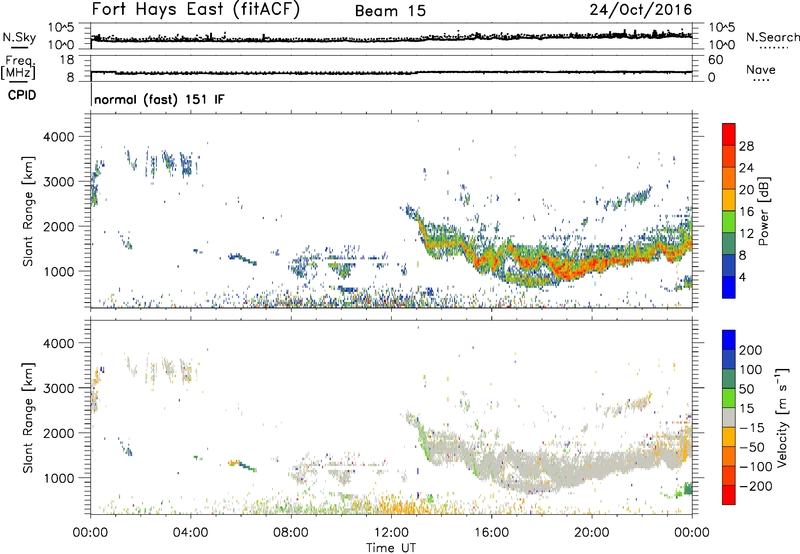Click the "1000" tick in velocity panel
Screen dimensions: 800x554
tap(58, 478)
